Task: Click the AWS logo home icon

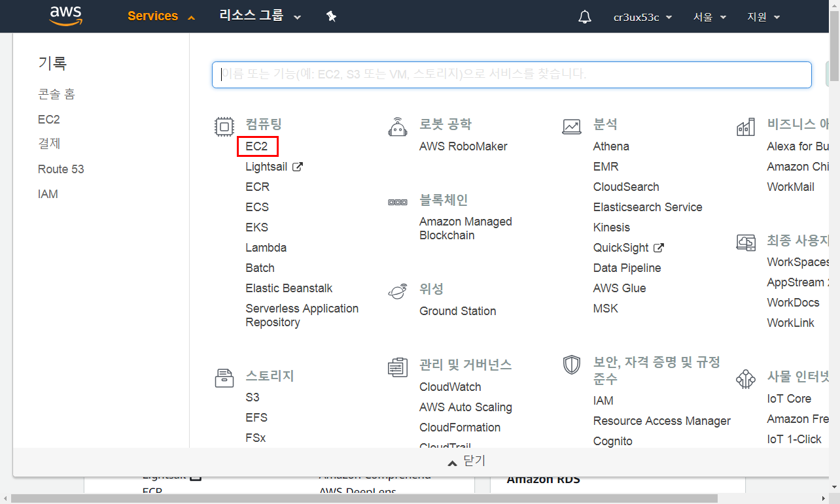Action: point(65,16)
